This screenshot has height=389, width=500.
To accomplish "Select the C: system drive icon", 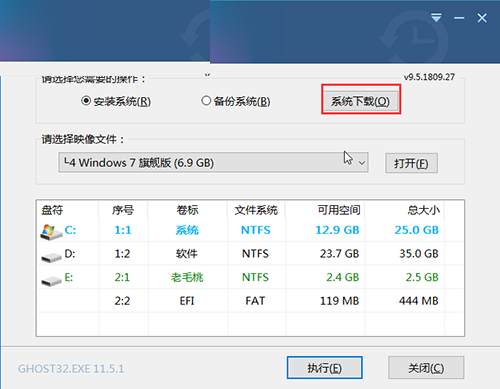I will coord(51,232).
